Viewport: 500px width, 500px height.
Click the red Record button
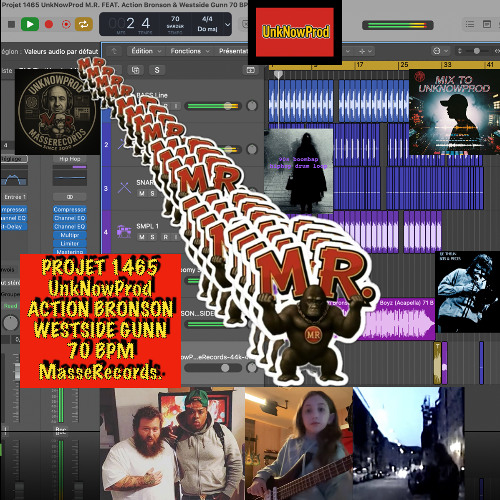(x=49, y=24)
